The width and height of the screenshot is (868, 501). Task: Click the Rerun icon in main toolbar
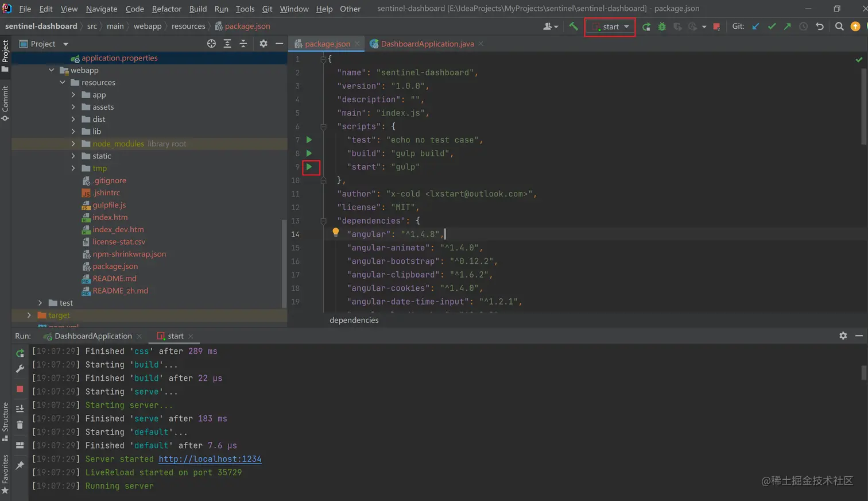646,26
